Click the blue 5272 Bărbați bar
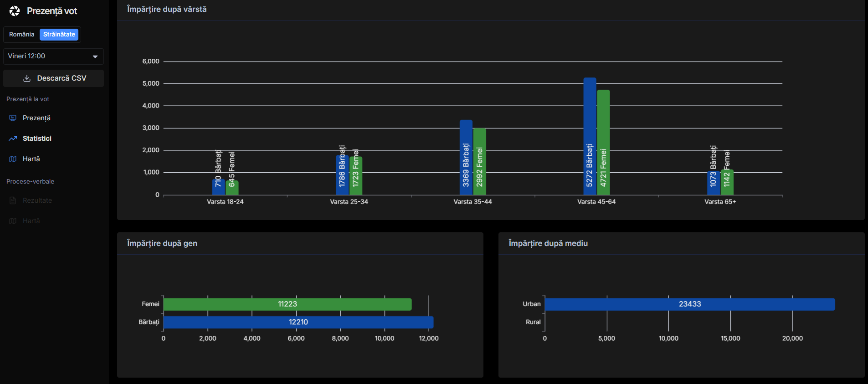The image size is (868, 384). (x=590, y=137)
